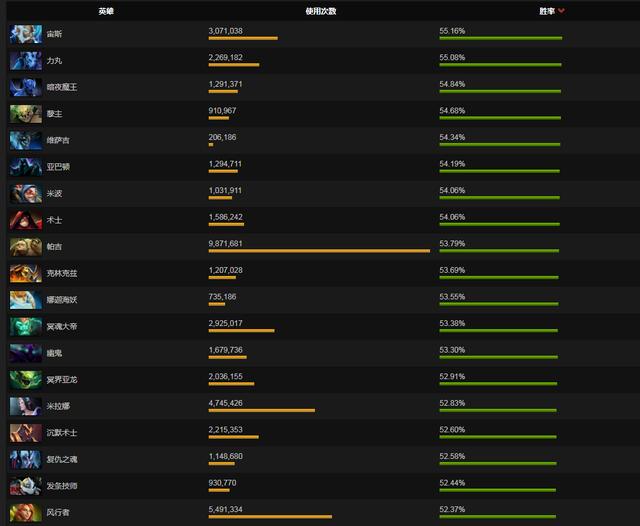Open the 暗夜魔王 hero icon
This screenshot has height=526, width=640.
[x=25, y=87]
